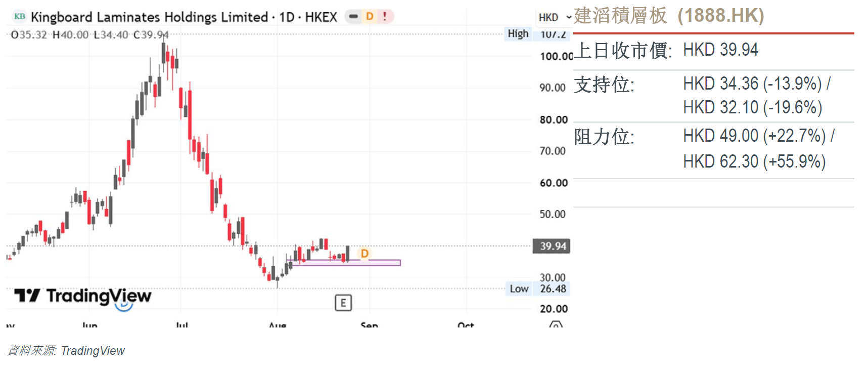Click the red exclamation mark icon

[385, 17]
